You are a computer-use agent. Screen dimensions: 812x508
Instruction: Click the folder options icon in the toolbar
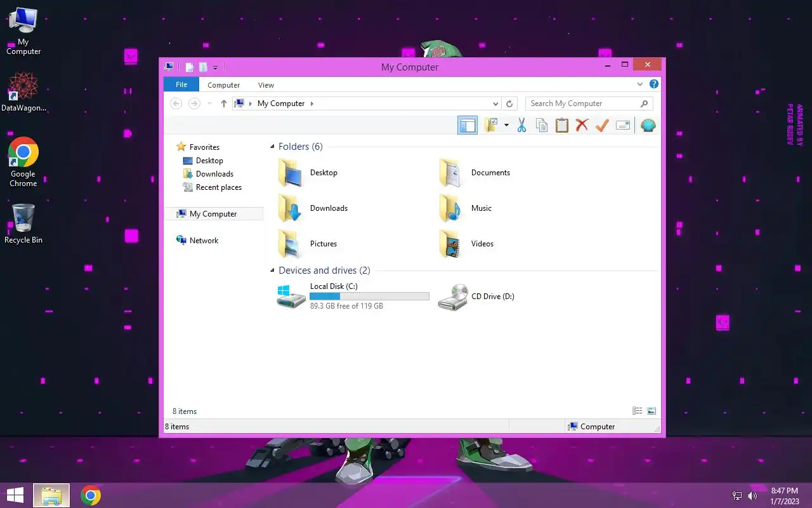coord(491,125)
